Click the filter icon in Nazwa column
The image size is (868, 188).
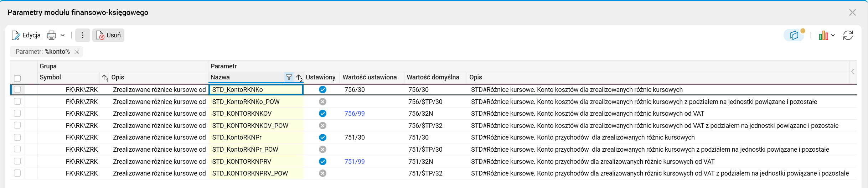(x=289, y=77)
